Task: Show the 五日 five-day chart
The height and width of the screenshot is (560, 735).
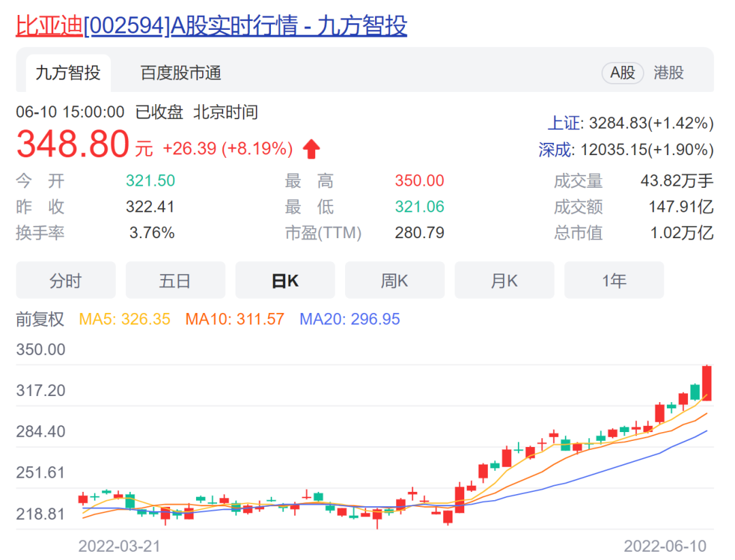Action: 176,280
